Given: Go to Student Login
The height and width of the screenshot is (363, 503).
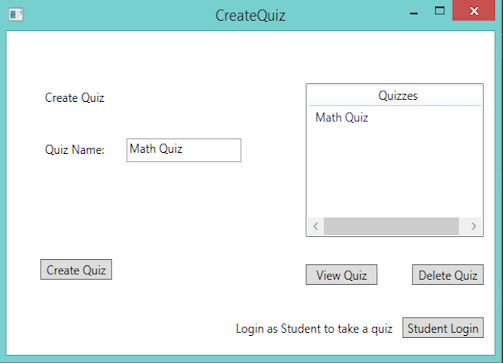Looking at the screenshot, I should [443, 328].
